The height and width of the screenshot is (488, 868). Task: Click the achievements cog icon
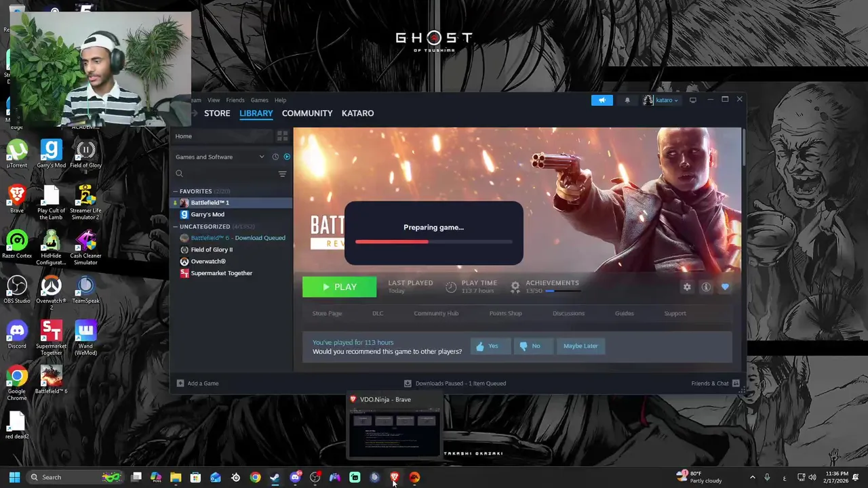pos(515,287)
